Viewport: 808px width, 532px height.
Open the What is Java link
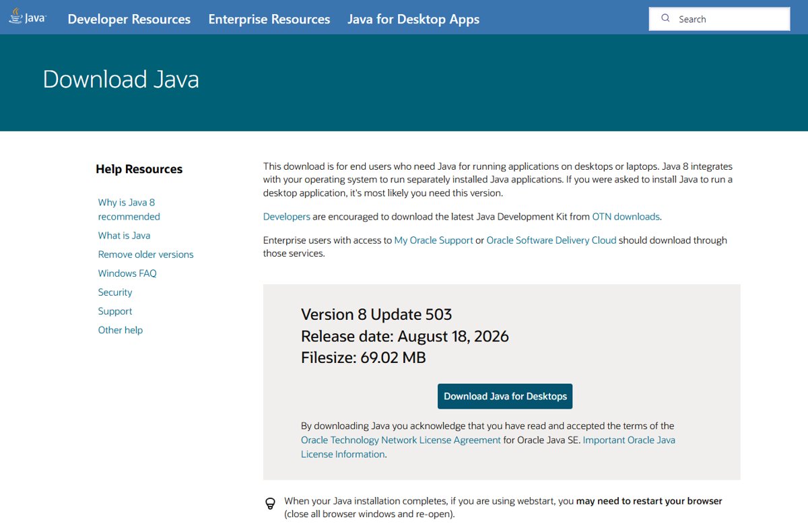124,236
